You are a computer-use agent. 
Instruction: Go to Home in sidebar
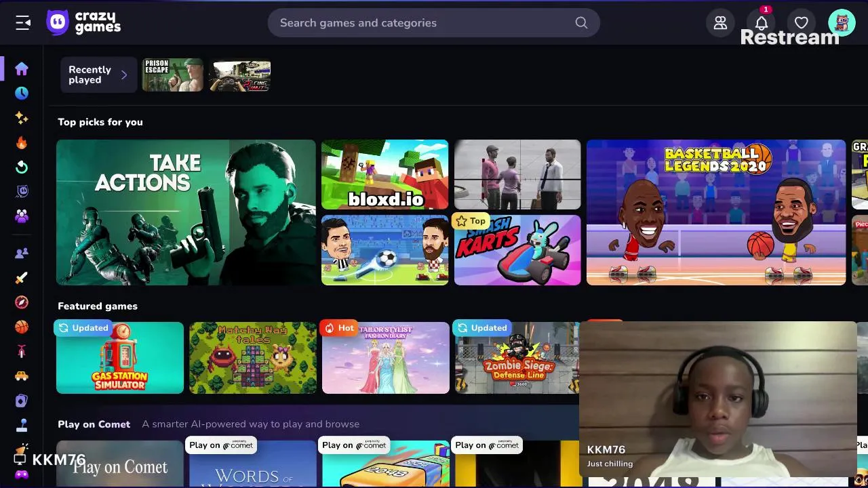(22, 68)
